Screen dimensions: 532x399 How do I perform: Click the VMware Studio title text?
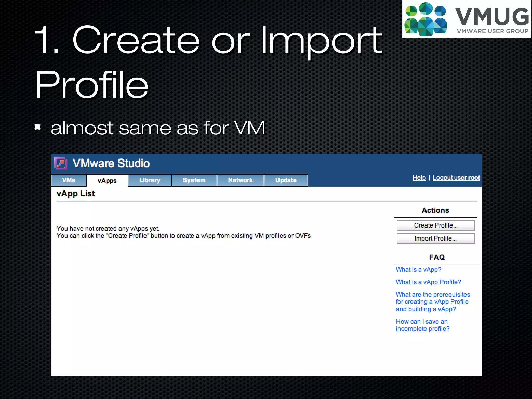tap(111, 163)
